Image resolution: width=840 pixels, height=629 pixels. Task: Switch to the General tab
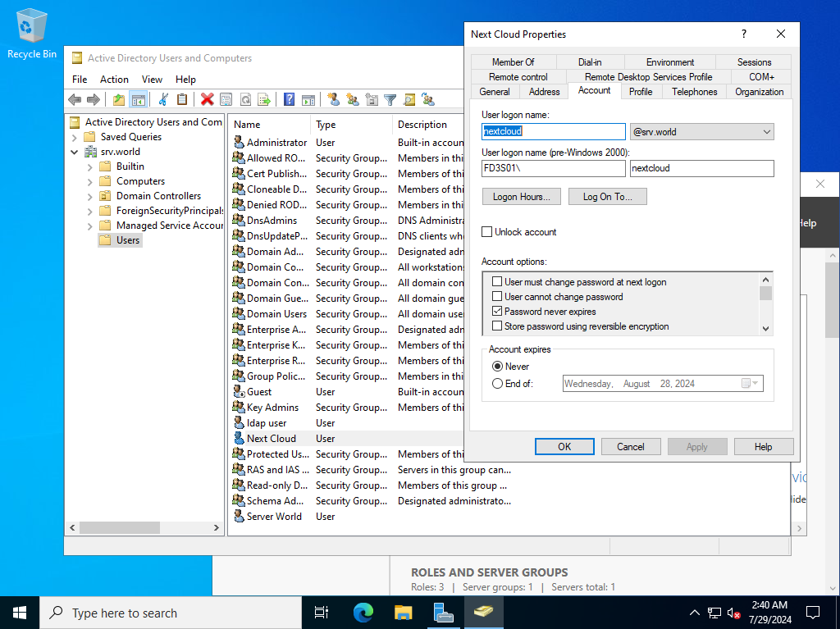pyautogui.click(x=495, y=92)
